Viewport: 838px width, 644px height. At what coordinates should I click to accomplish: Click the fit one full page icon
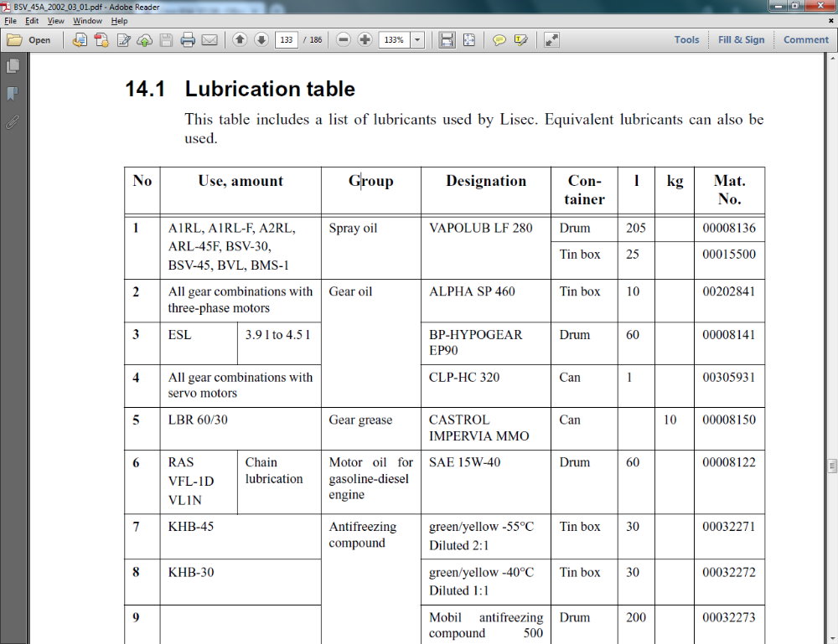tap(468, 40)
